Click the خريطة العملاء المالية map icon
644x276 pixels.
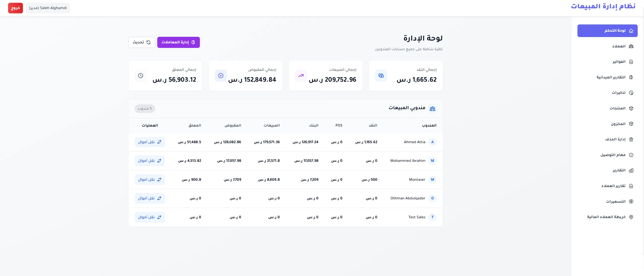tap(631, 217)
